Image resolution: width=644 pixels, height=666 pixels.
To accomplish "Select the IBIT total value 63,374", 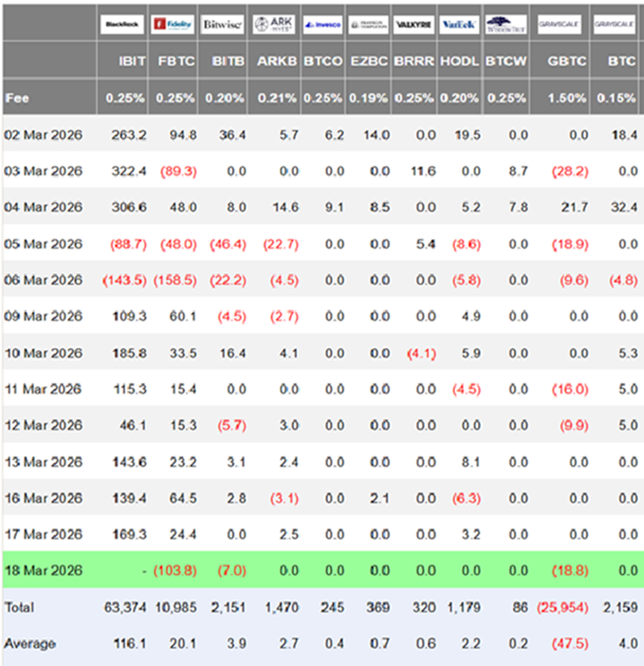I will (128, 607).
